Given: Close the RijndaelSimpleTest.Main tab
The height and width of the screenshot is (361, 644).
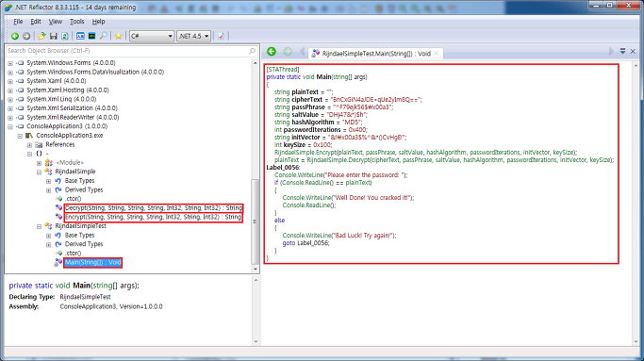Looking at the screenshot, I should tap(437, 54).
